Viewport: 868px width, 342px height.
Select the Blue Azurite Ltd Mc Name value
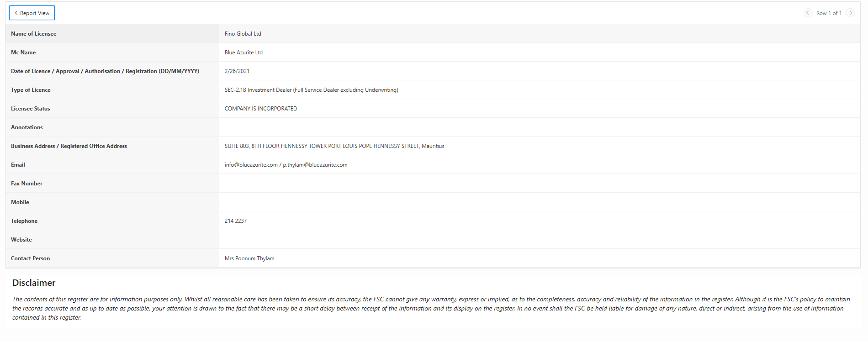click(x=243, y=53)
